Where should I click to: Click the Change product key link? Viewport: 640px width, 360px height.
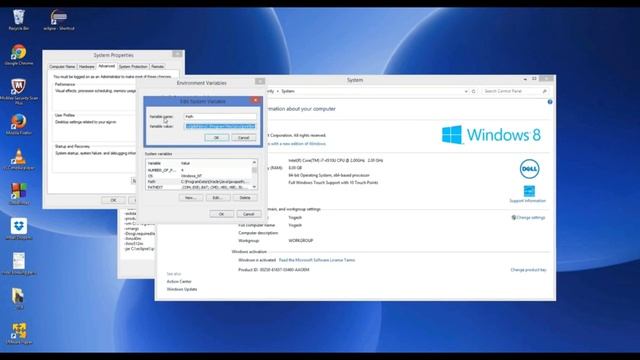(528, 270)
